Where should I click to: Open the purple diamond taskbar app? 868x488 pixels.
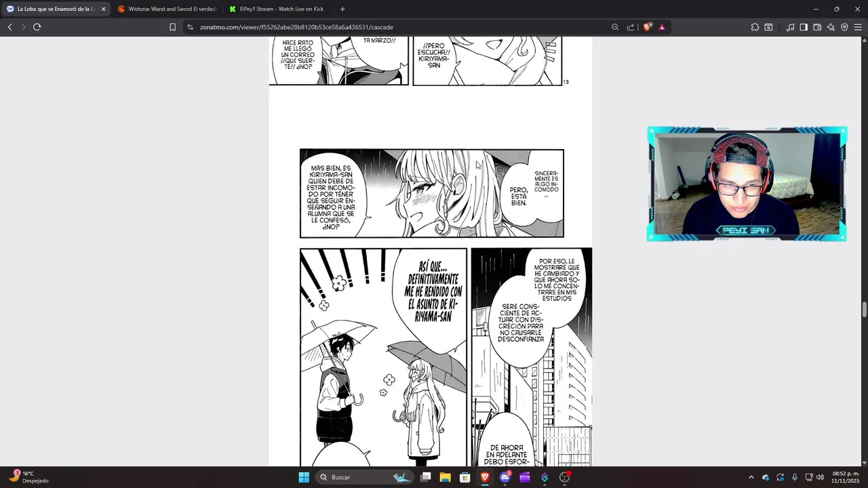click(x=545, y=477)
